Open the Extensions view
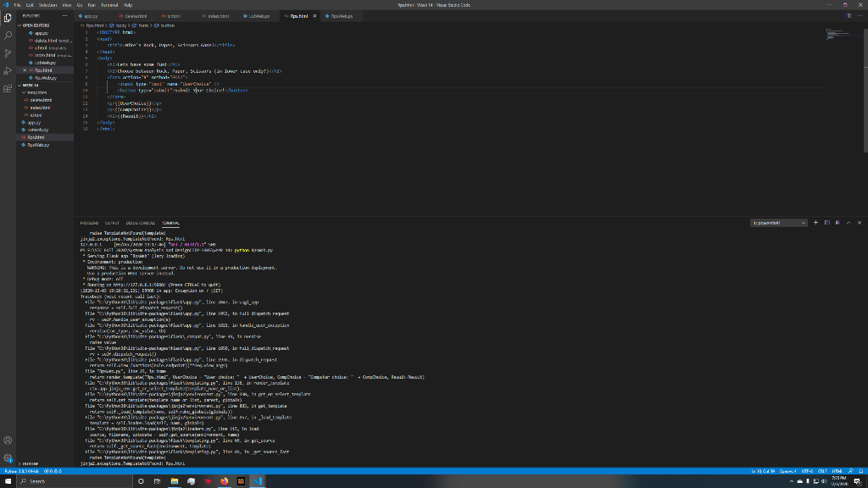The image size is (868, 488). [8, 88]
